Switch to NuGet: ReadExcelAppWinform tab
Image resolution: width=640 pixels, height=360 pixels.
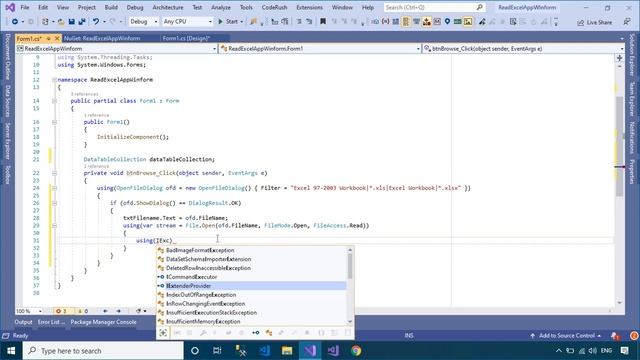click(102, 38)
